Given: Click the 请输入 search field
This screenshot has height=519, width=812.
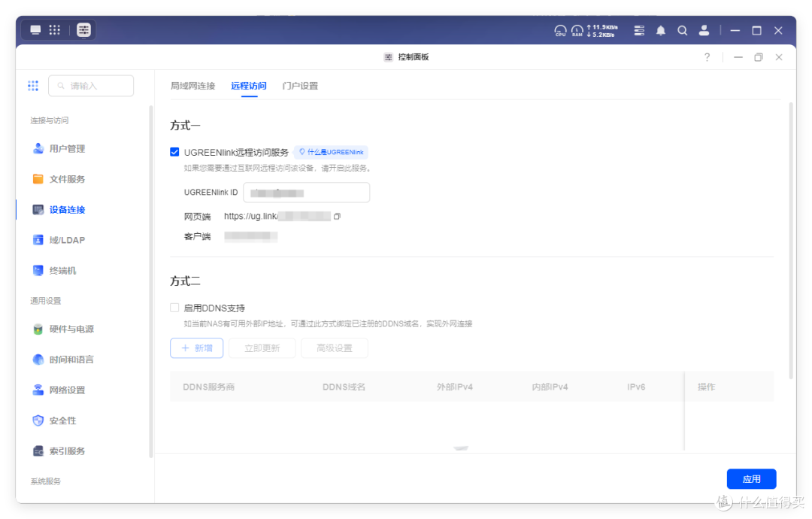Looking at the screenshot, I should pos(91,86).
